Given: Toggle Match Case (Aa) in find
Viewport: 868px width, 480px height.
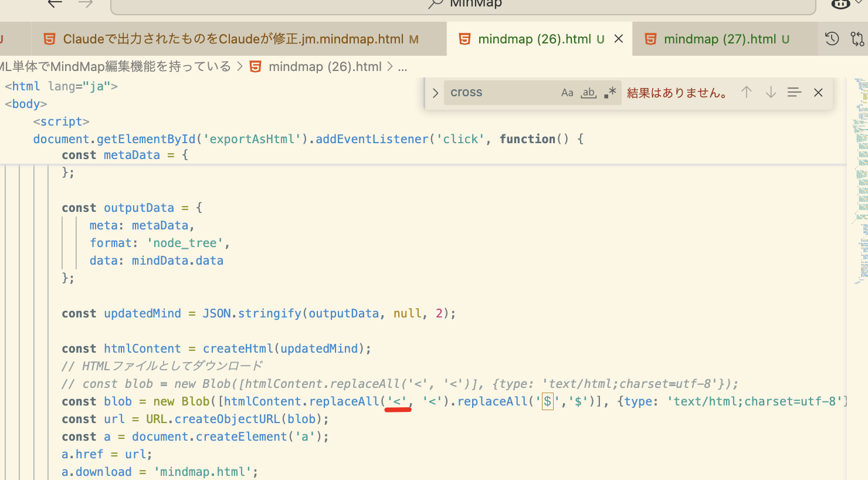Looking at the screenshot, I should coord(567,93).
